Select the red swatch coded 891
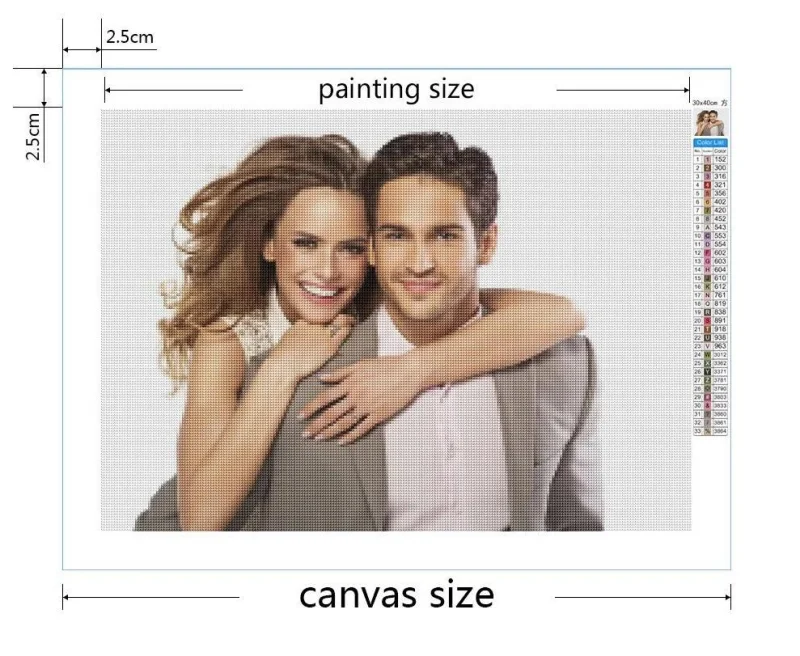Screen dimensions: 800x656 point(708,321)
